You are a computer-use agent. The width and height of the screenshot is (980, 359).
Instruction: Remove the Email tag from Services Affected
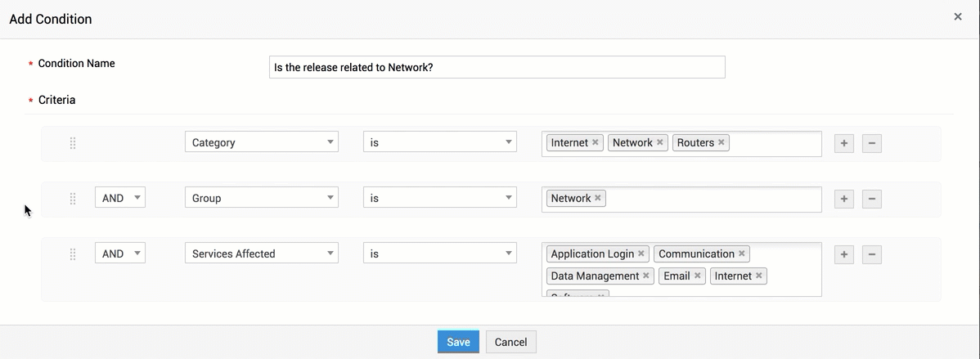pos(698,276)
